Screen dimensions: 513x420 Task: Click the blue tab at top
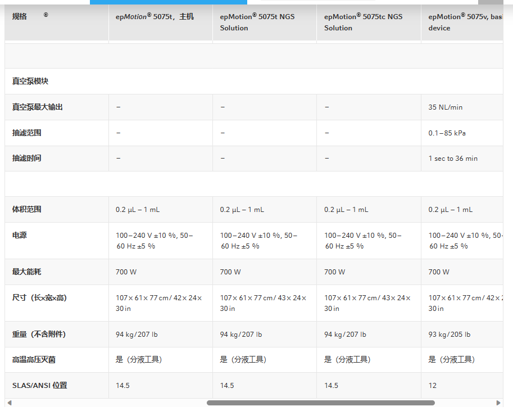(x=168, y=2)
